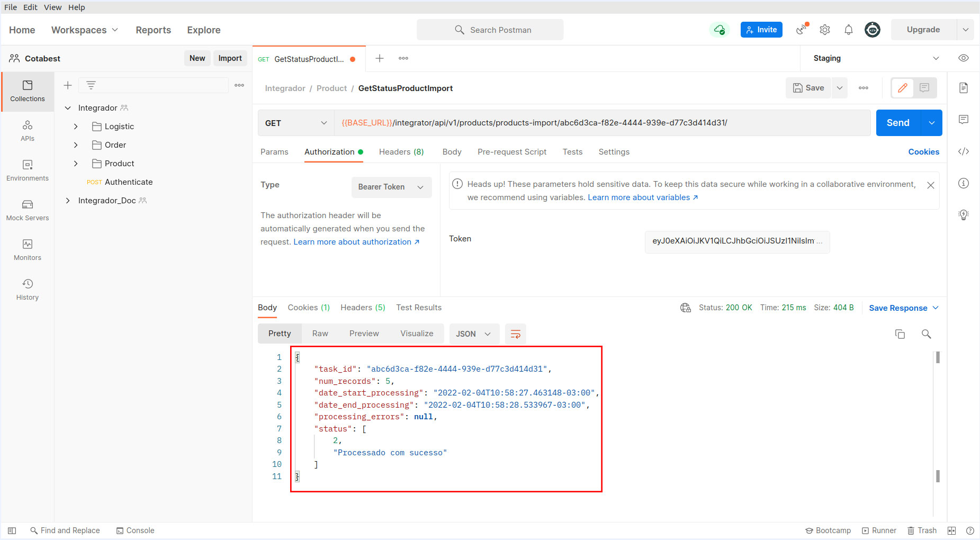Switch to the Headers (8) request tab
Screen dimensions: 980x540
point(401,152)
